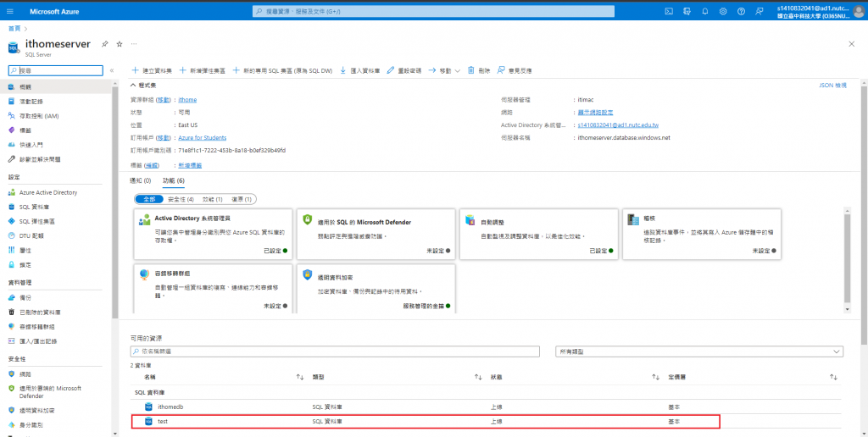868x437 pixels.
Task: Select the Recovery (1) filter pill
Action: [x=241, y=199]
